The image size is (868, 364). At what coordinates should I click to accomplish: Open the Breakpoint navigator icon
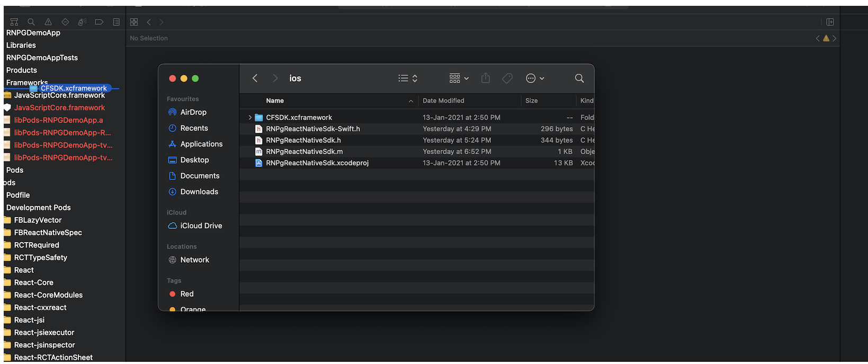pyautogui.click(x=99, y=22)
